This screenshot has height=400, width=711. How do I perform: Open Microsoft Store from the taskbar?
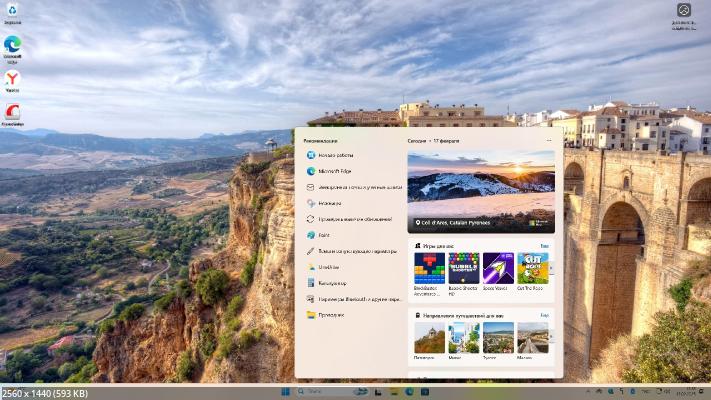tap(425, 391)
